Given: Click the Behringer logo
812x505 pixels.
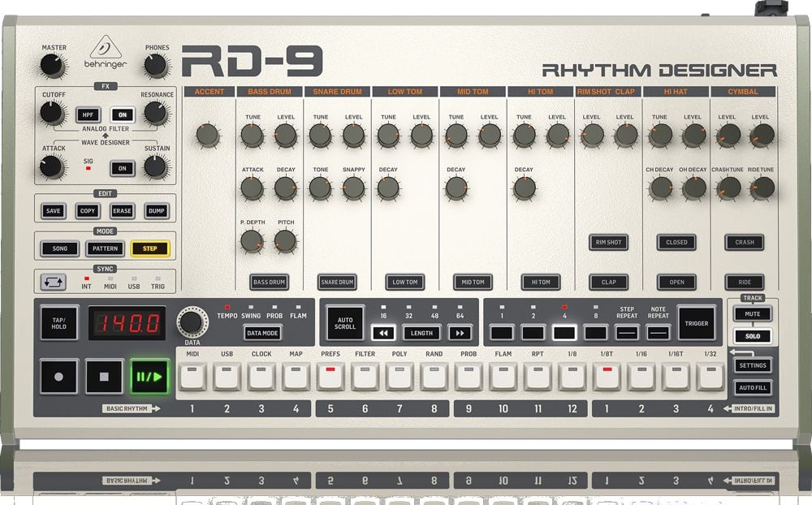Looking at the screenshot, I should point(105,51).
